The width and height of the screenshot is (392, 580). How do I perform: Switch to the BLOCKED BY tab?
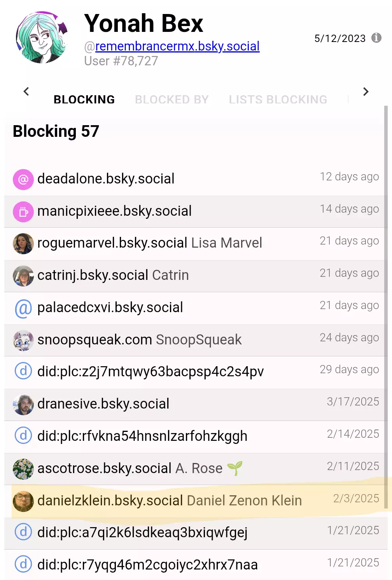[x=172, y=100]
